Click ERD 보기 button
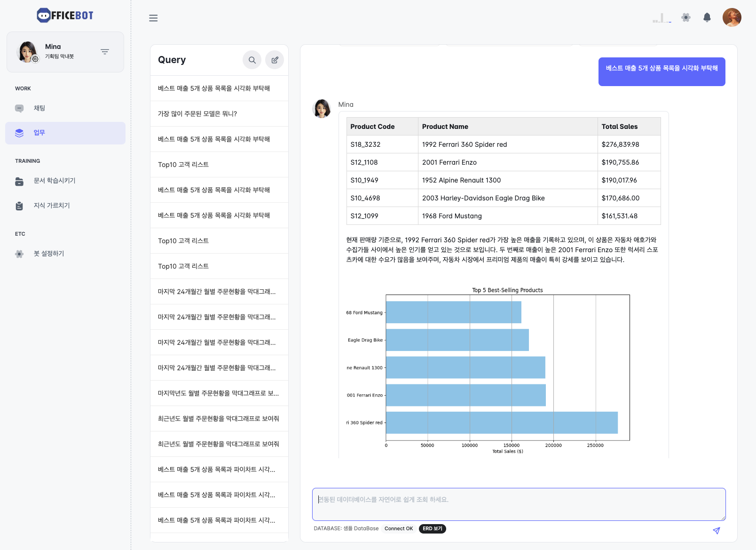 click(432, 529)
